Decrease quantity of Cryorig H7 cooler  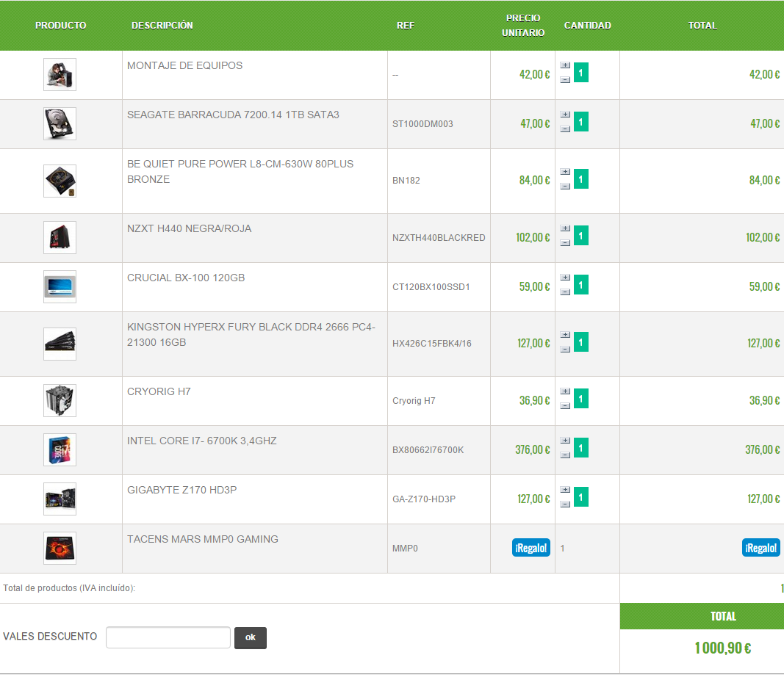tap(565, 405)
